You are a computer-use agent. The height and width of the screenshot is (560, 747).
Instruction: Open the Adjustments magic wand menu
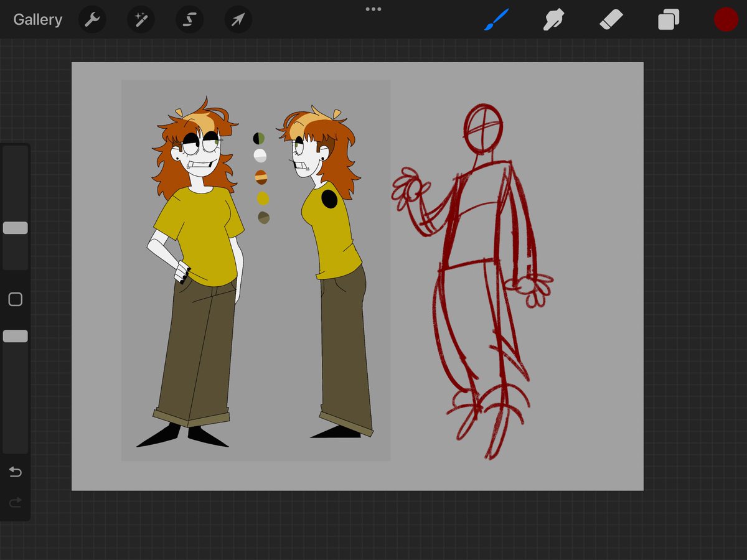(141, 20)
